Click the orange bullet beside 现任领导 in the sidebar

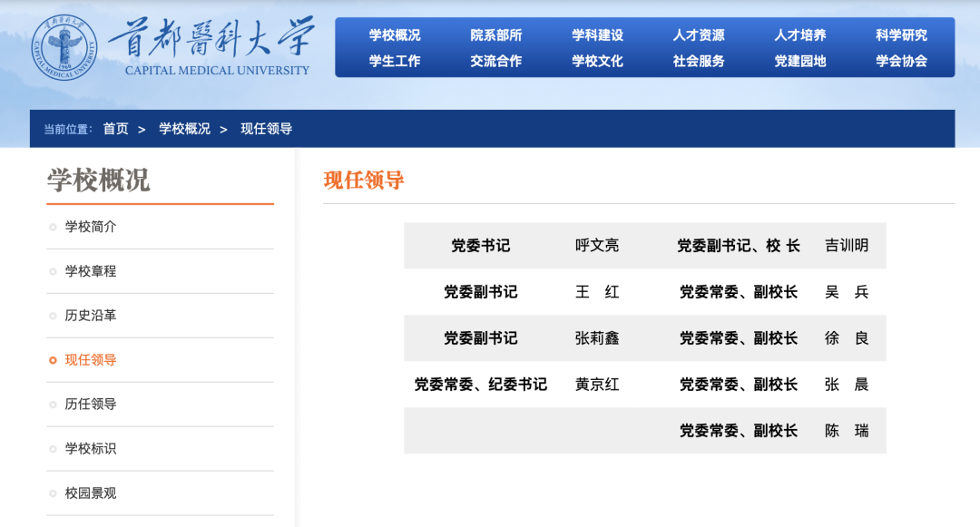coord(53,360)
